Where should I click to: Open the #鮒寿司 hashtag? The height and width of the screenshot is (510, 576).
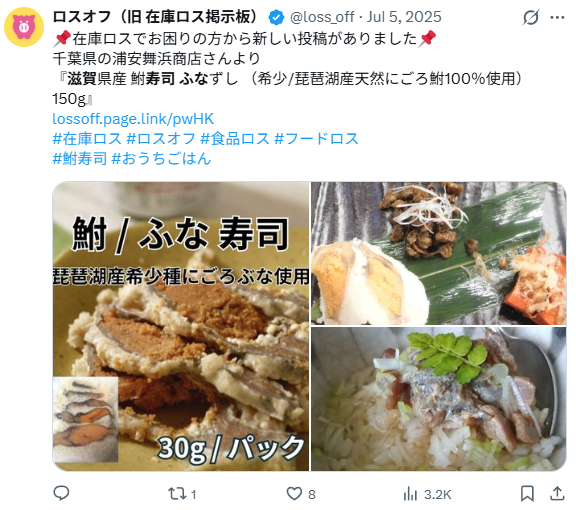80,158
